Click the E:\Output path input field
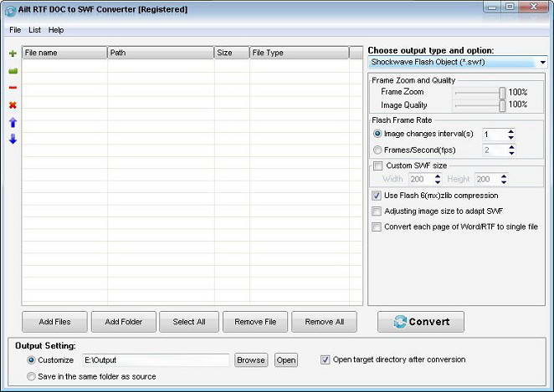 tap(156, 360)
